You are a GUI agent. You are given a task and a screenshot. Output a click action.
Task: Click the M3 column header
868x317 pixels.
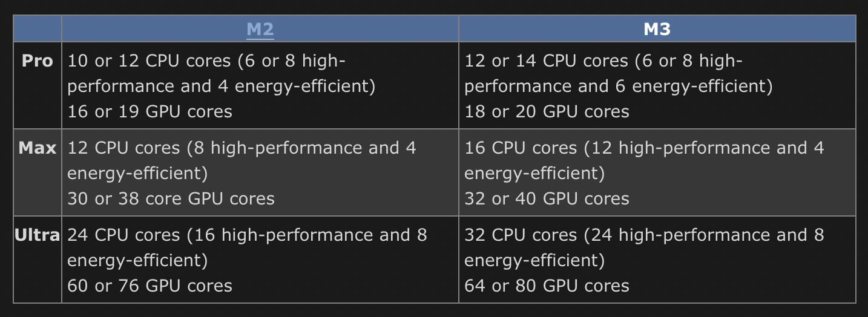(657, 29)
